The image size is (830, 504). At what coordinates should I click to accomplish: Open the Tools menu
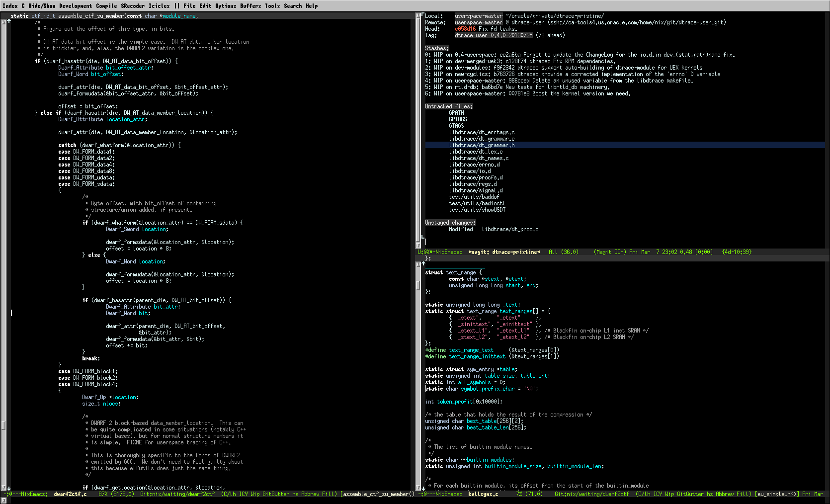(x=272, y=6)
